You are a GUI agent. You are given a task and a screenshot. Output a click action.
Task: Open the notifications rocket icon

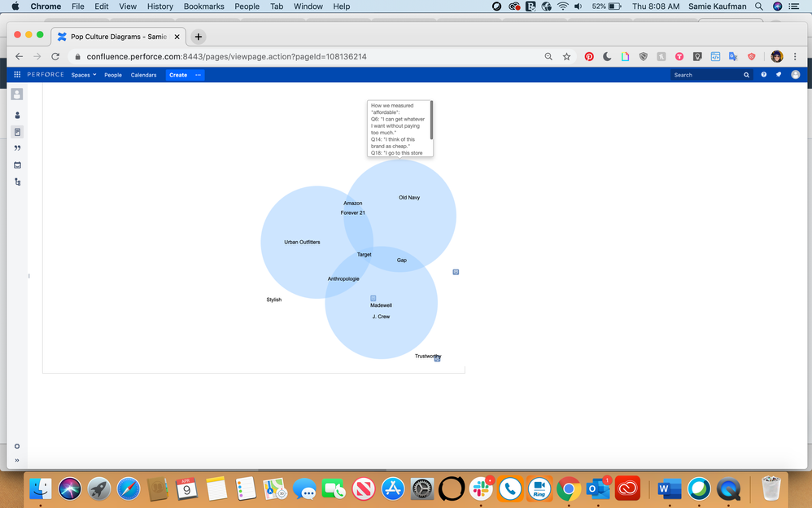tap(779, 75)
